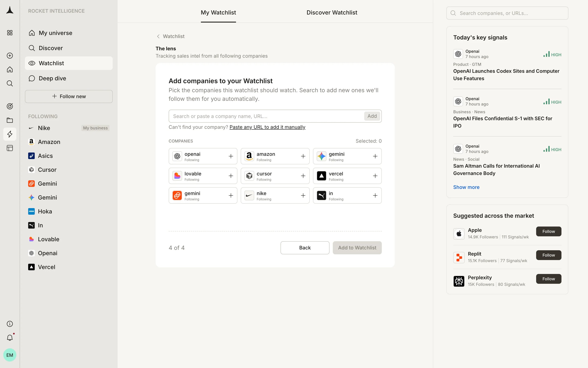The image size is (588, 368).
Task: Select the nike company card plus
Action: [303, 195]
